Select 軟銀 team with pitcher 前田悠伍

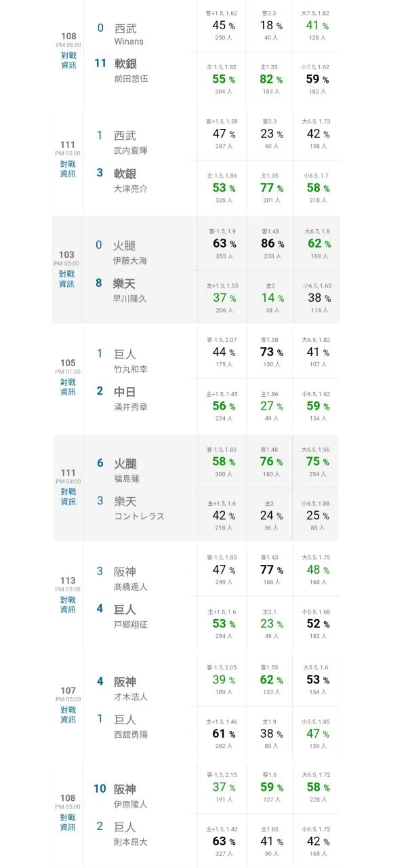coord(131,70)
